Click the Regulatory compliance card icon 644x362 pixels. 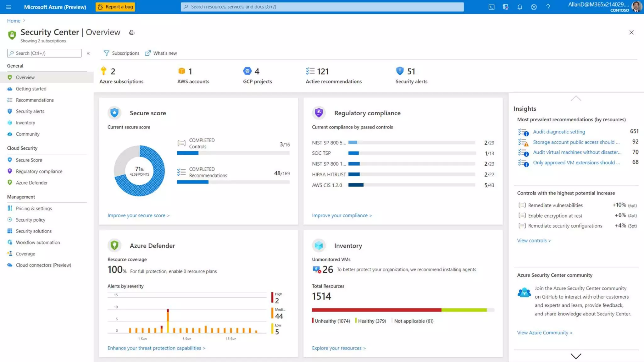pyautogui.click(x=319, y=112)
